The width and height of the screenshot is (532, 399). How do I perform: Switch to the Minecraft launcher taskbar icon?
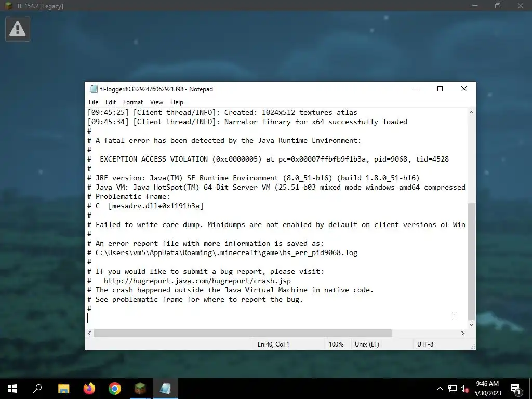point(140,389)
